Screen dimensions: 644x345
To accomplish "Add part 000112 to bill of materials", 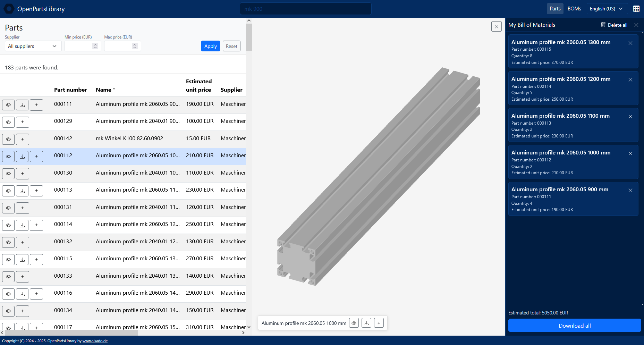I will [36, 157].
